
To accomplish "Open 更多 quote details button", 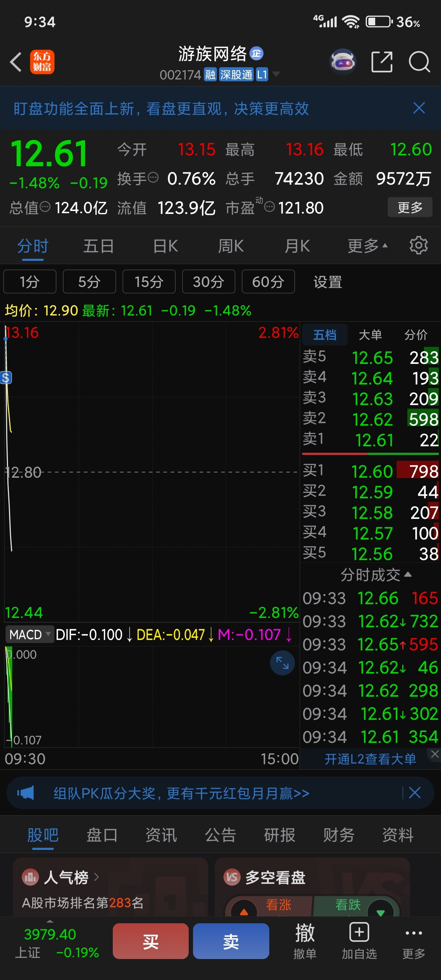I will 410,207.
